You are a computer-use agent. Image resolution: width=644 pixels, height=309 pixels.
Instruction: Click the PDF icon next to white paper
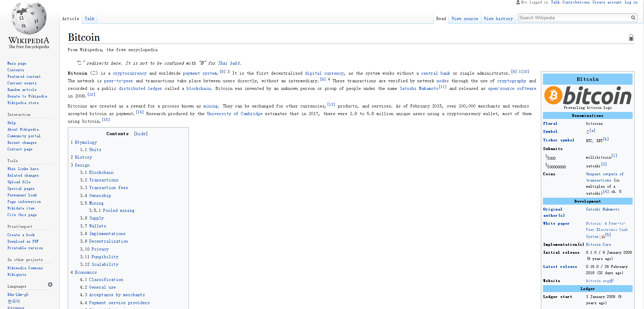[602, 237]
